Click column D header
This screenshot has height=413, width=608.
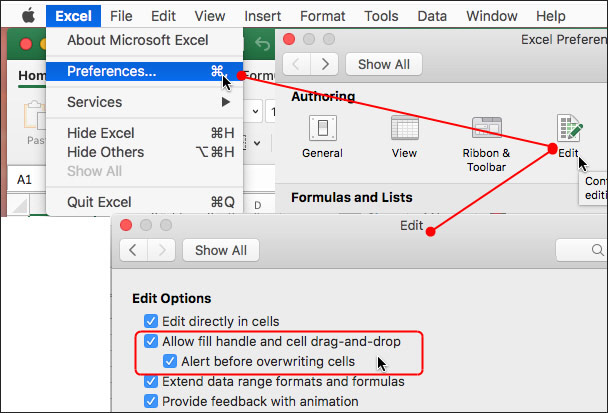click(x=257, y=205)
